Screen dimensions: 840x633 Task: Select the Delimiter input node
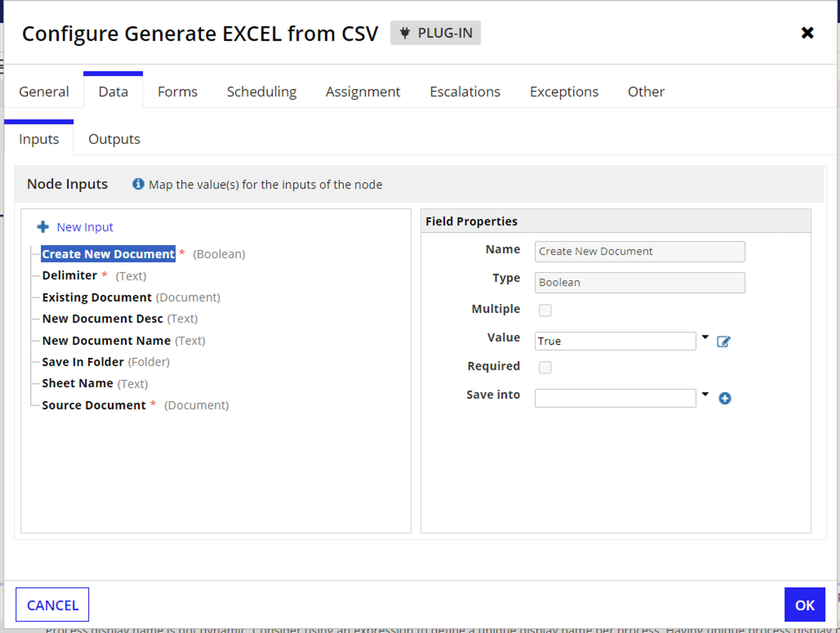tap(70, 276)
